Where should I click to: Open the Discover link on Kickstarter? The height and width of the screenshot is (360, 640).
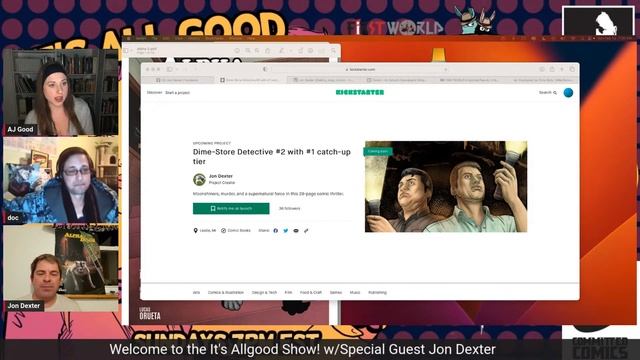pos(154,93)
